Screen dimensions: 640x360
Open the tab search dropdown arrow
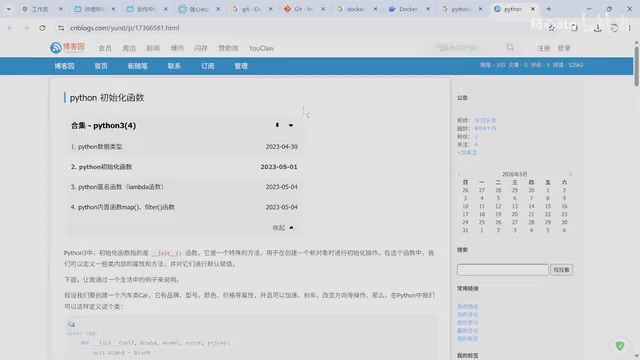9,9
